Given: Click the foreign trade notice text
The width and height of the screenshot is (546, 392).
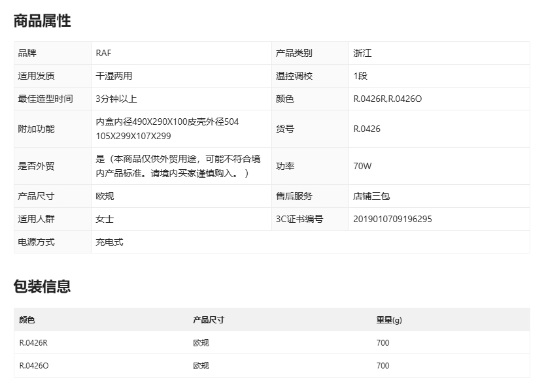Looking at the screenshot, I should point(178,166).
